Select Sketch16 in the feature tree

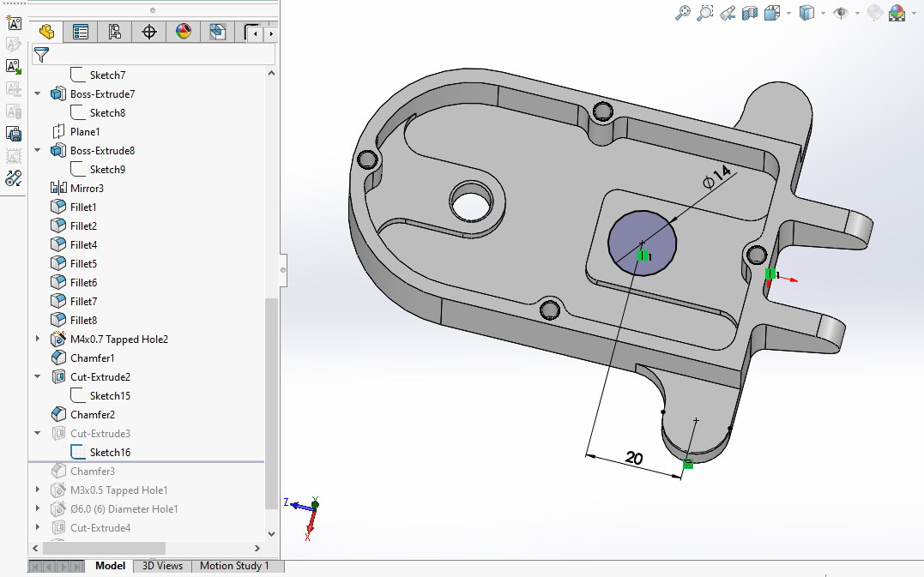(x=110, y=453)
